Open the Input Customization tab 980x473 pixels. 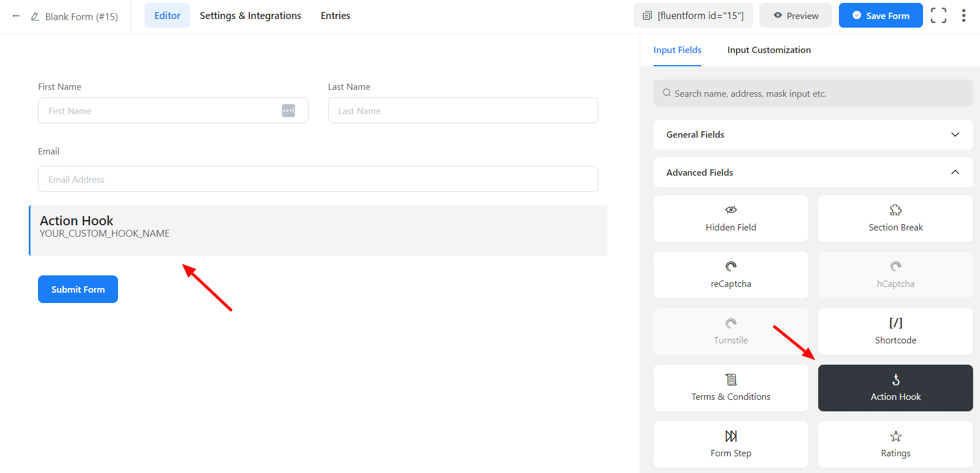769,50
